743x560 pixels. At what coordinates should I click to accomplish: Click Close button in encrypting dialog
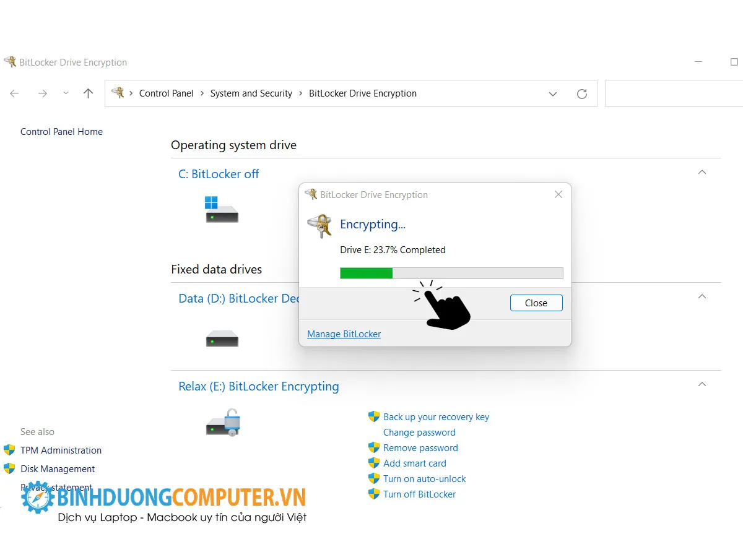(536, 303)
